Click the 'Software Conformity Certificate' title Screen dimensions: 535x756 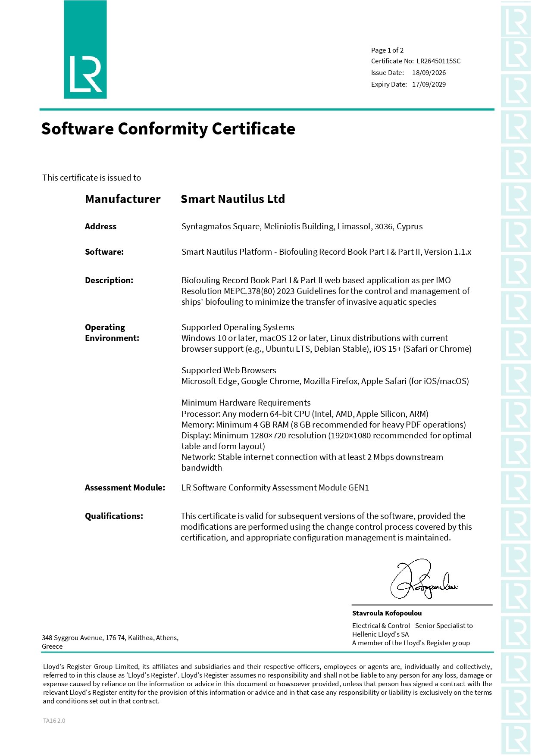pyautogui.click(x=168, y=129)
